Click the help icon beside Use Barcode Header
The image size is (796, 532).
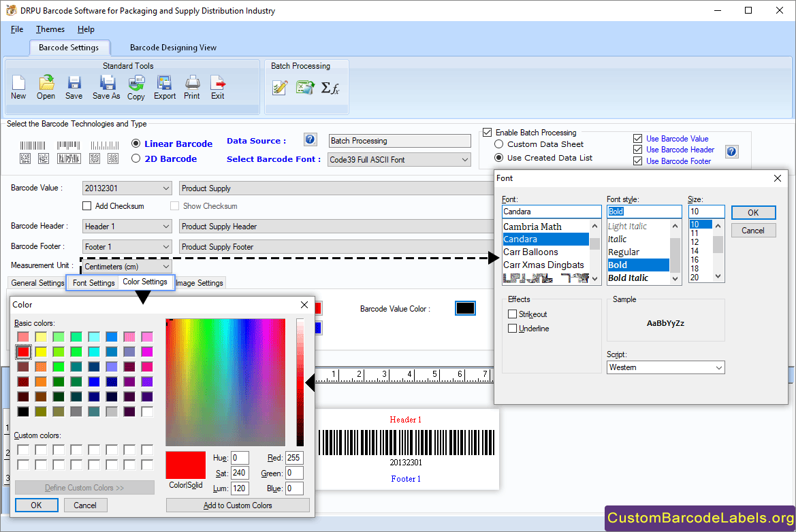click(731, 151)
